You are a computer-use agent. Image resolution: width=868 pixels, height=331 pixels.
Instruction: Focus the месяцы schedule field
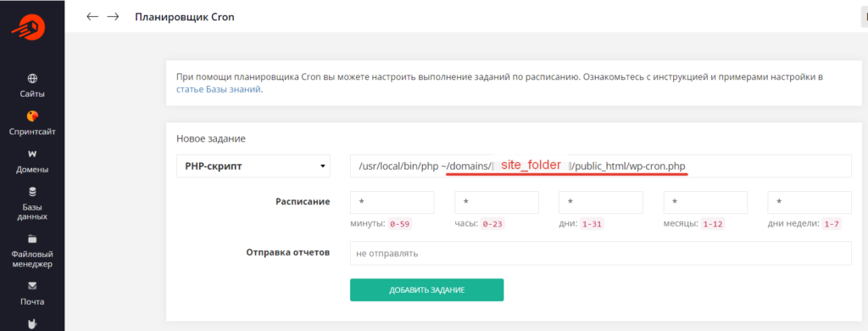point(705,202)
